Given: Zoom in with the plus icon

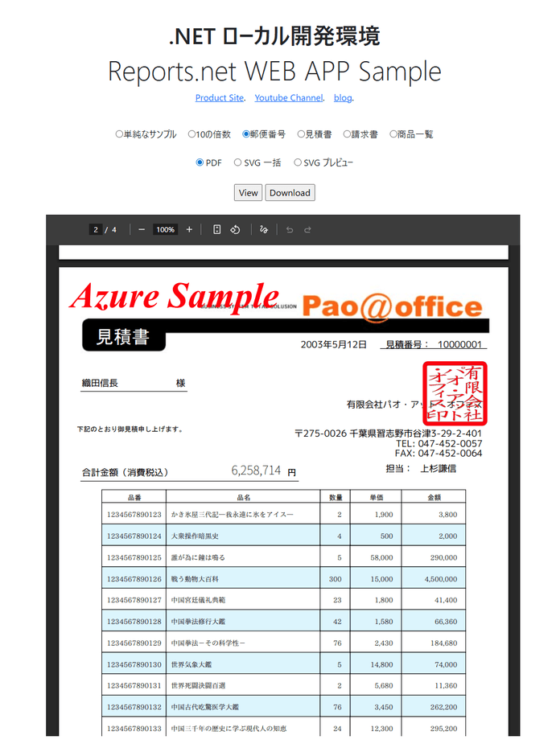Looking at the screenshot, I should click(x=189, y=230).
